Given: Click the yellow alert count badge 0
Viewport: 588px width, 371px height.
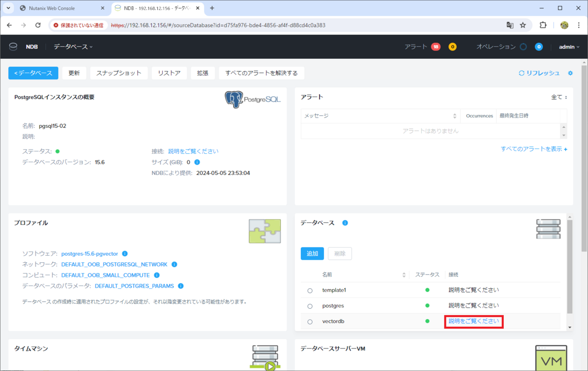Looking at the screenshot, I should (x=453, y=47).
